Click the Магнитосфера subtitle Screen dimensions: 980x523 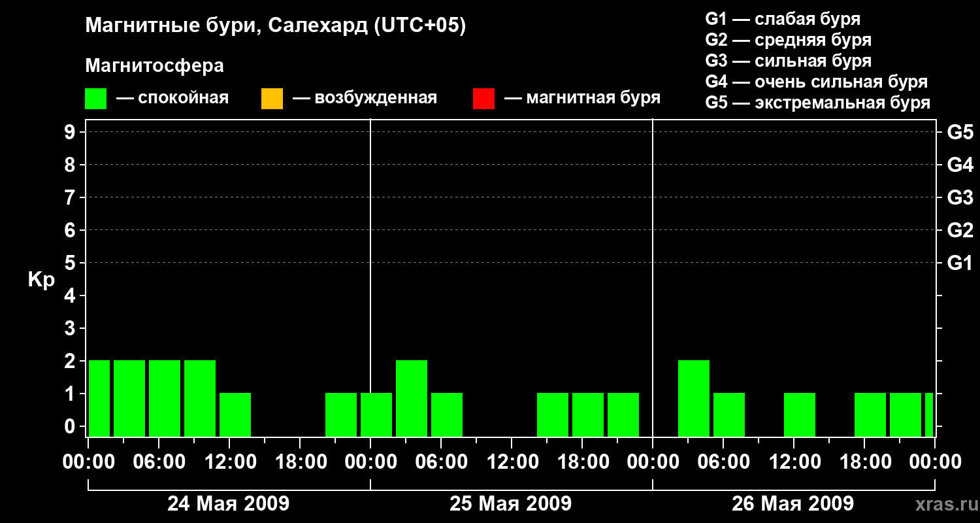pyautogui.click(x=155, y=66)
